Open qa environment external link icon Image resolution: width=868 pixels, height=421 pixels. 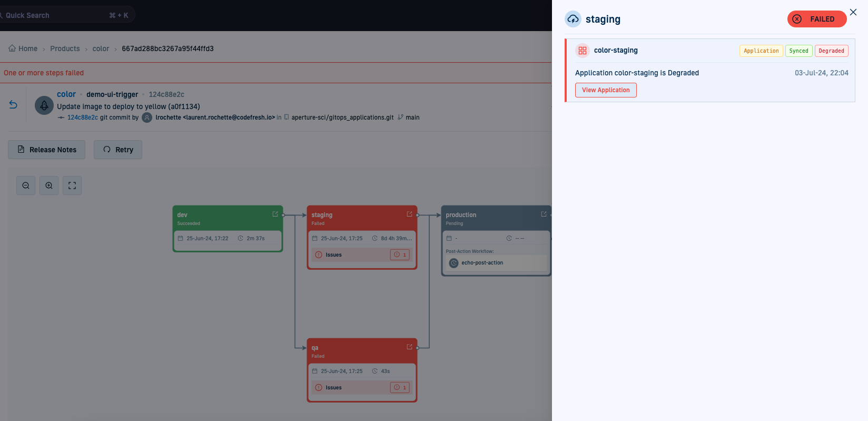pyautogui.click(x=409, y=347)
